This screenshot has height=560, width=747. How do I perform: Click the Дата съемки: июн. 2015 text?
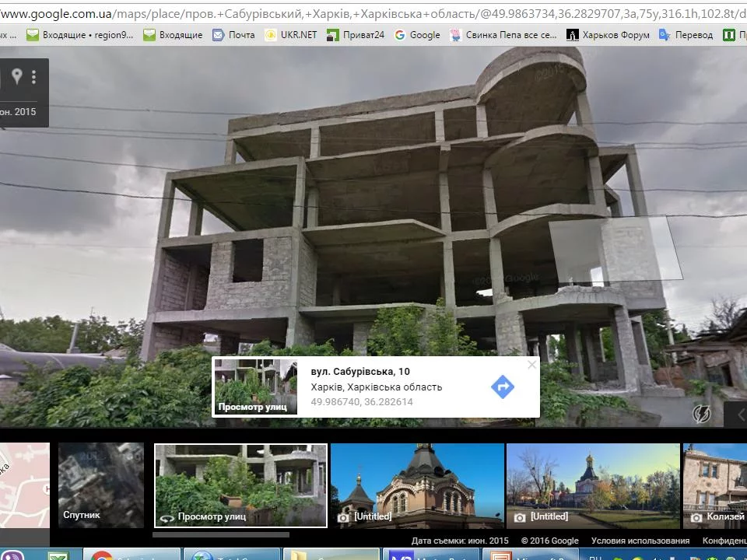[460, 541]
